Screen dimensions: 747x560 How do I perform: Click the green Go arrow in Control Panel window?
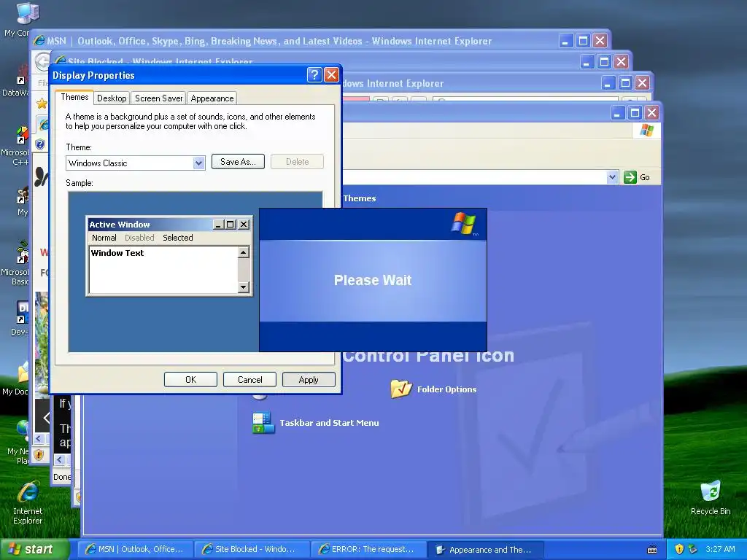click(630, 177)
